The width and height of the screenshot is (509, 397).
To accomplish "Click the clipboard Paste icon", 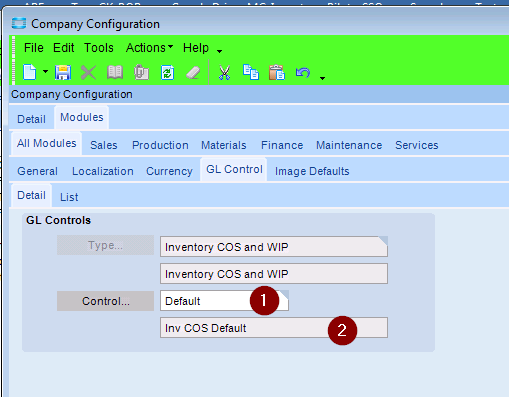I will (277, 72).
